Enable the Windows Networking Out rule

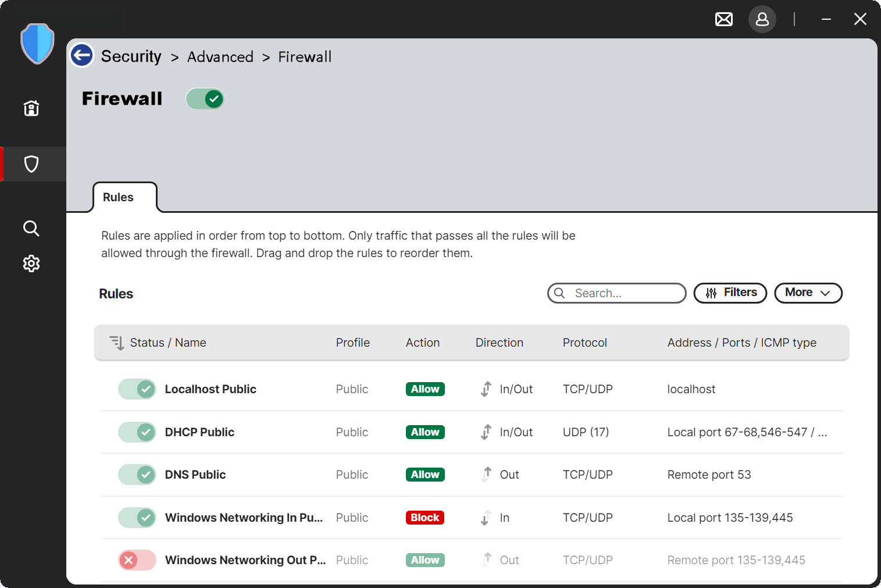tap(137, 560)
